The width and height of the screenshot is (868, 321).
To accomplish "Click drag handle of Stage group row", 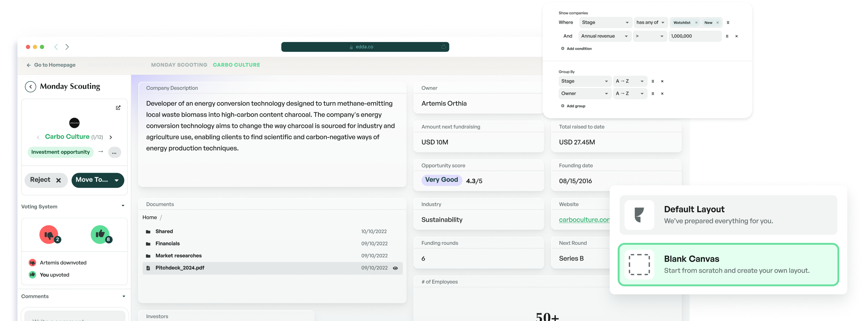I will pos(653,81).
